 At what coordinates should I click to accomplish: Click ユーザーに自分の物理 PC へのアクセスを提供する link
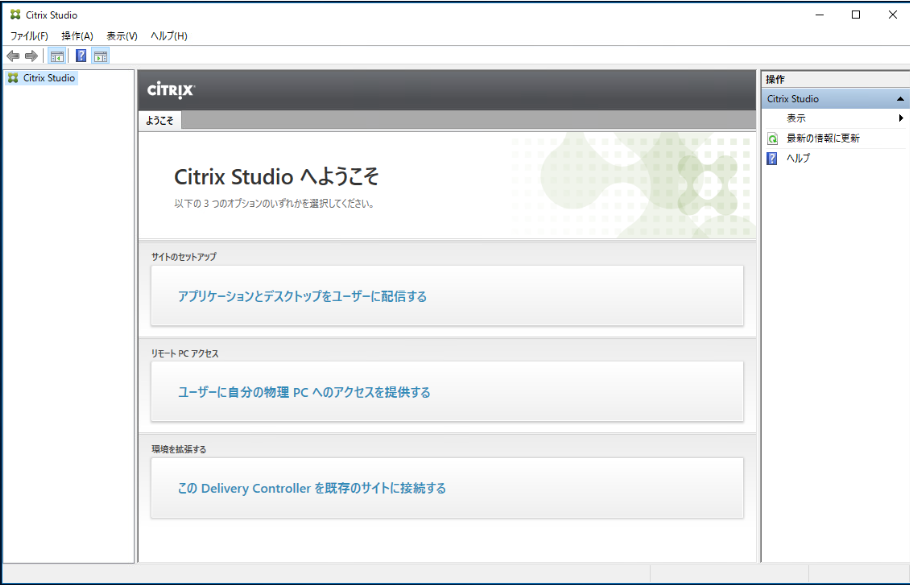[x=304, y=392]
